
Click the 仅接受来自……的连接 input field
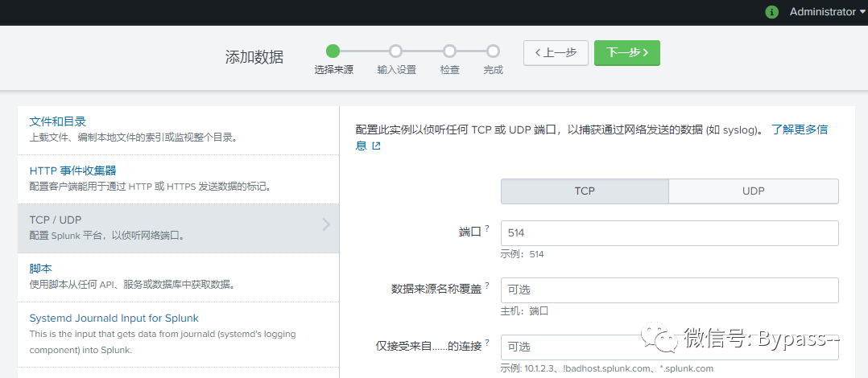pos(670,347)
